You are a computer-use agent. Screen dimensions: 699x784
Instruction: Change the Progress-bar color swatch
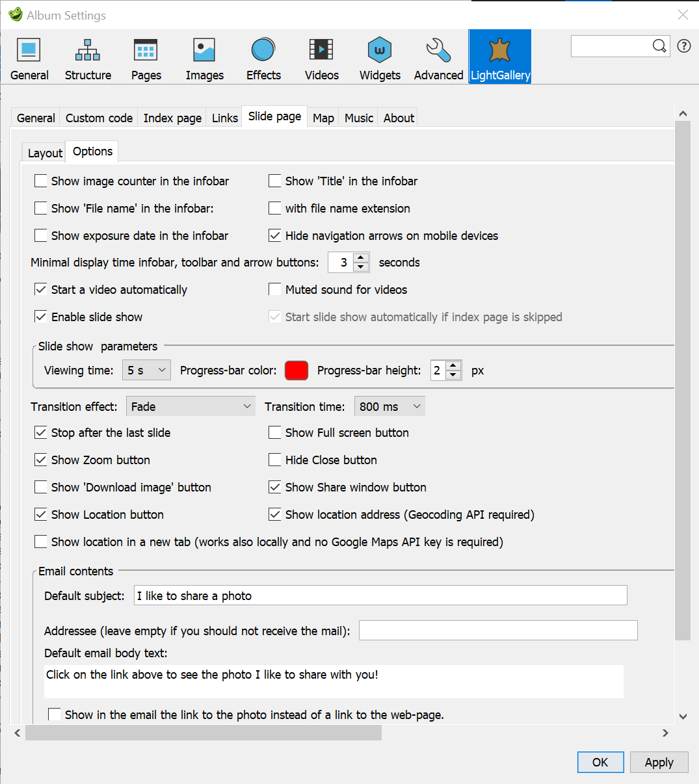[x=296, y=370]
